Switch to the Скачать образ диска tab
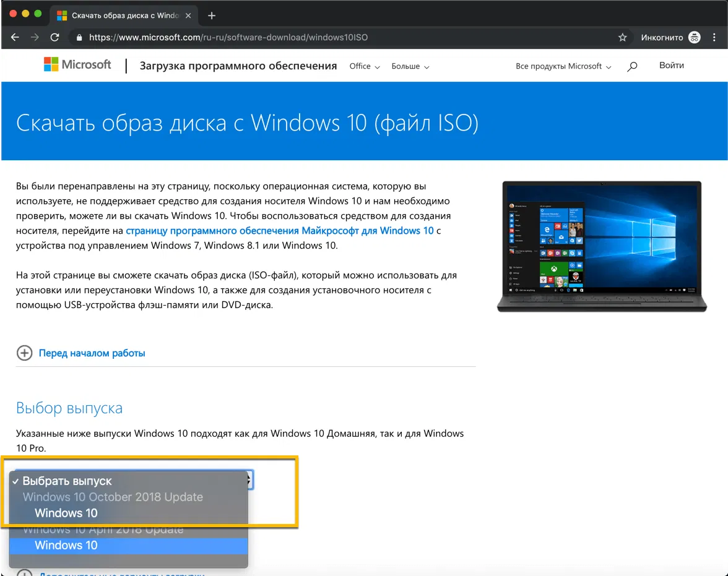 (121, 15)
